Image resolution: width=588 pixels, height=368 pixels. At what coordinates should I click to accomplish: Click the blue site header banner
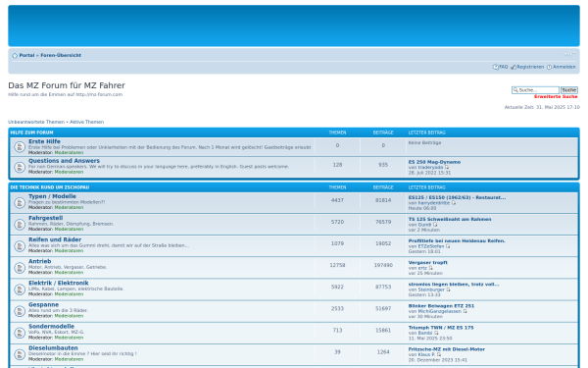(x=294, y=26)
